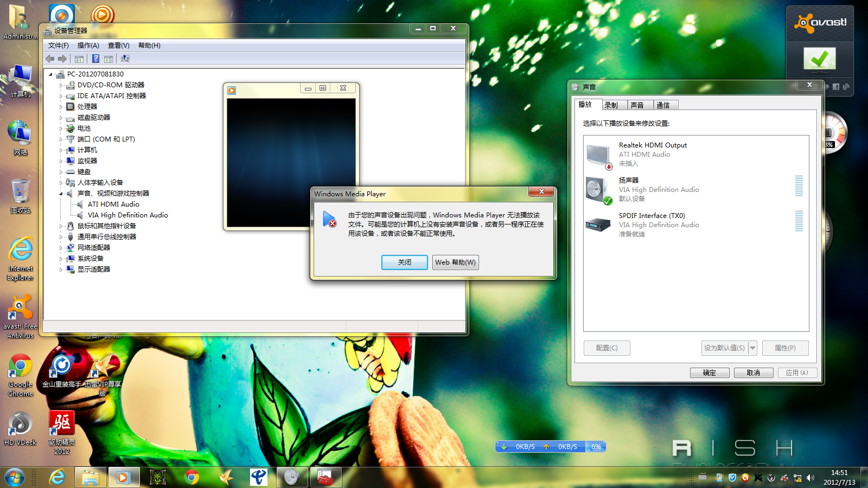The width and height of the screenshot is (868, 488).
Task: Click the avast! gadget green checkmark
Action: 820,59
